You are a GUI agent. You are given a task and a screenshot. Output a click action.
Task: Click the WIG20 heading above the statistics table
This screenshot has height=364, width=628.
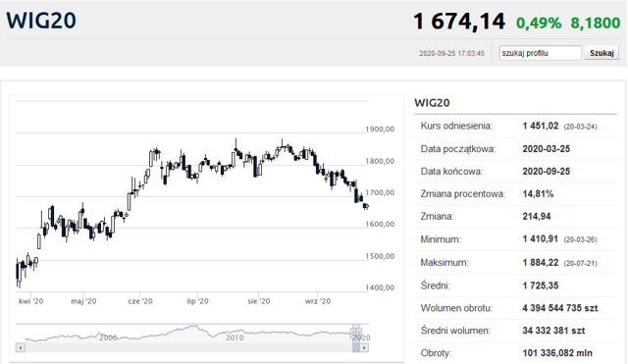tap(432, 103)
